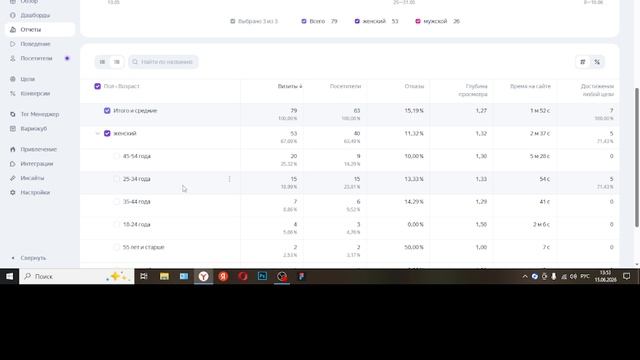Check the 25-34 года row checkbox

[x=117, y=179]
